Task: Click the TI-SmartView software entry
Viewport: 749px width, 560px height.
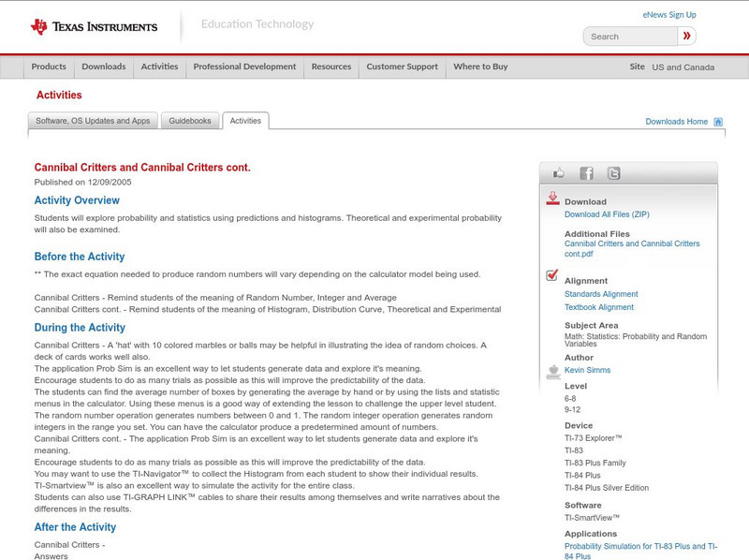Action: click(592, 518)
